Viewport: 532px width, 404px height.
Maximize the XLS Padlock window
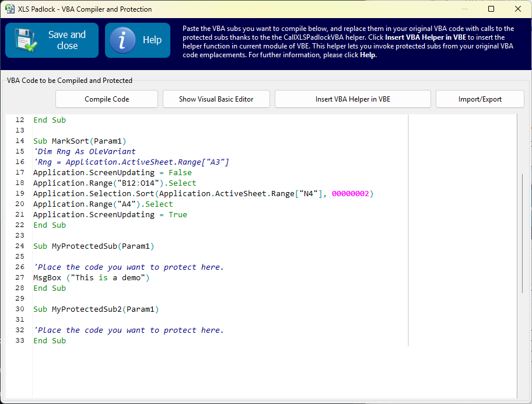(491, 9)
